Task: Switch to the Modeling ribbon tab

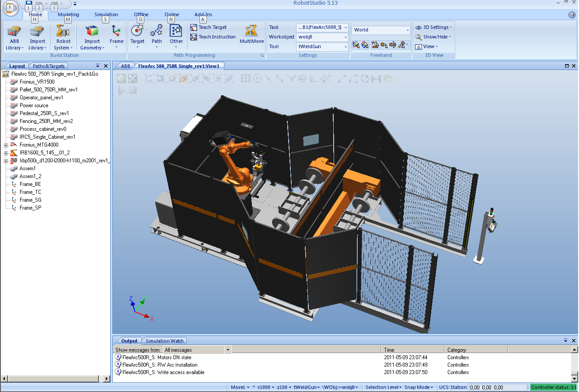Action: click(68, 14)
